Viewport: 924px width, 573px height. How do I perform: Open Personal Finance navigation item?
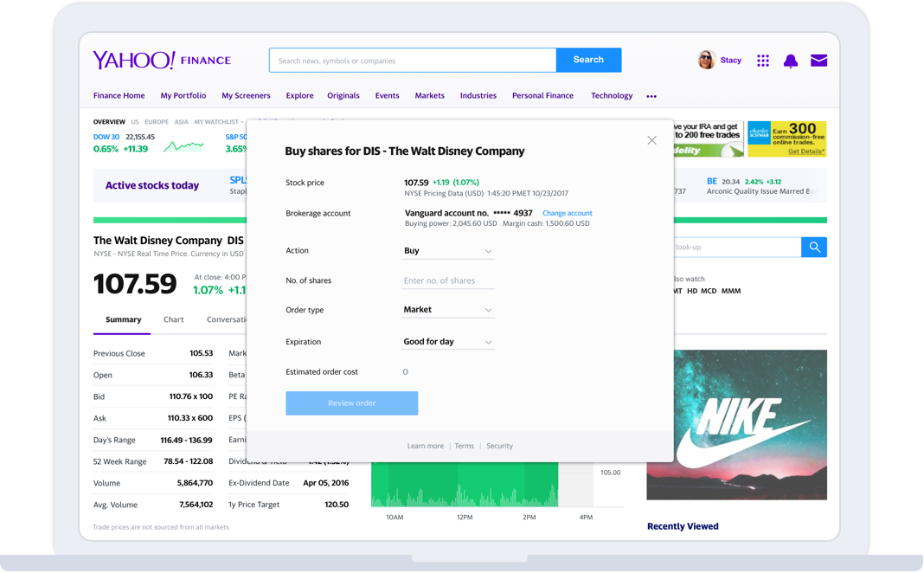click(542, 95)
